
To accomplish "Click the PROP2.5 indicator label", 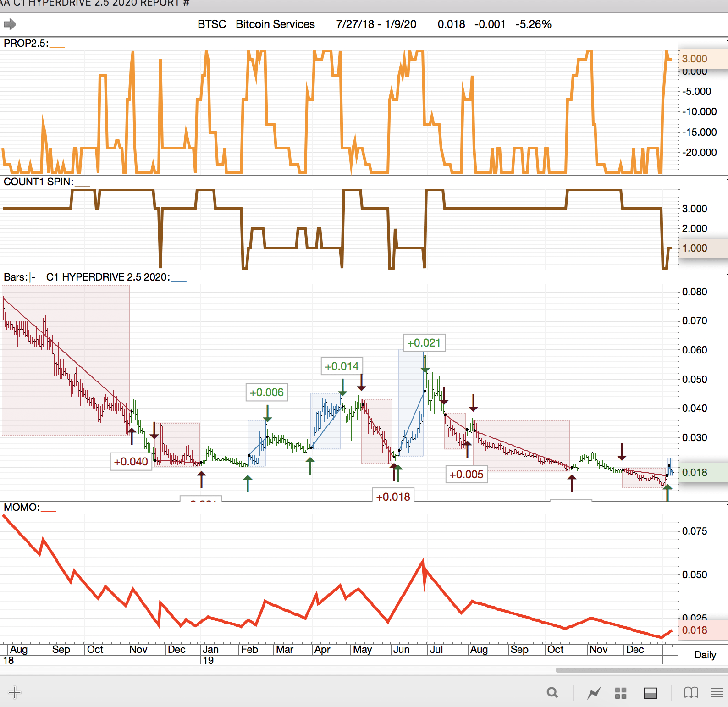I will [26, 44].
